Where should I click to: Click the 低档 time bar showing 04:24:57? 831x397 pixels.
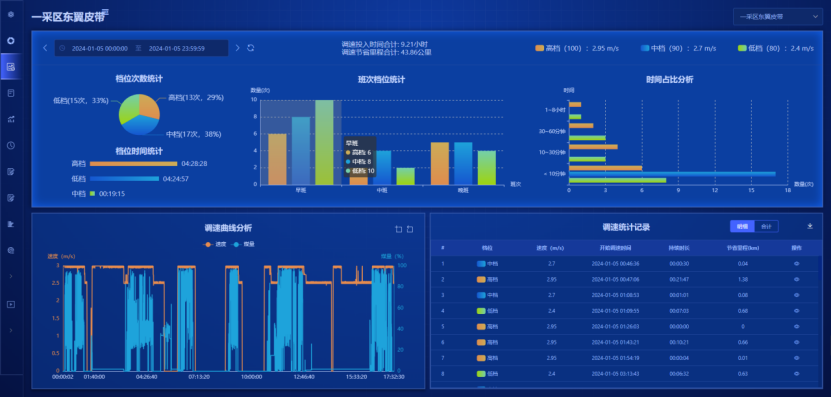point(124,179)
